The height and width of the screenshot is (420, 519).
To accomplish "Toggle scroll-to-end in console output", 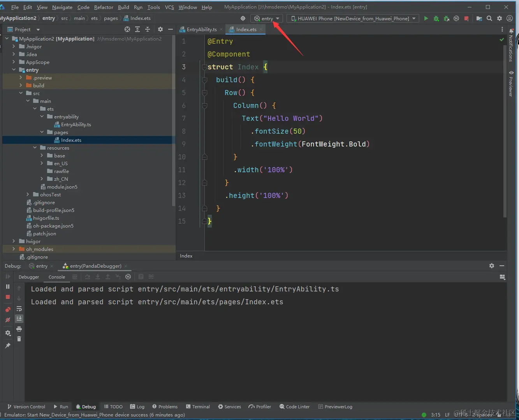I will pos(19,319).
